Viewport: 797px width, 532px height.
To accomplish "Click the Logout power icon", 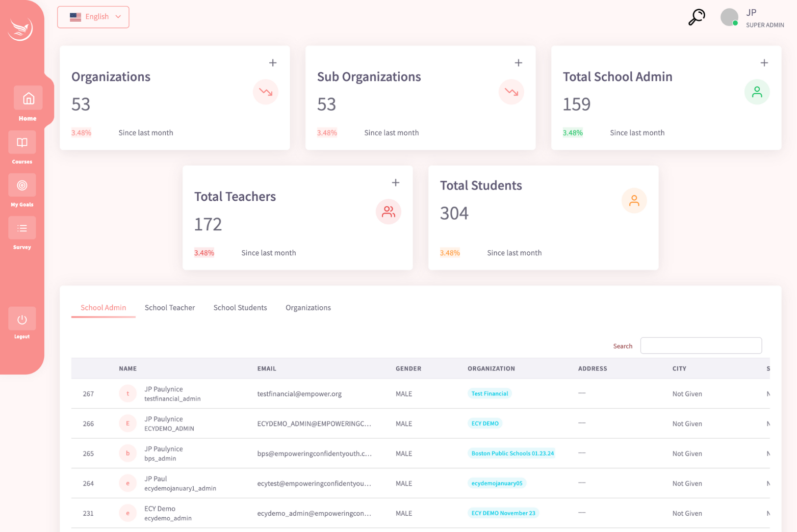I will coord(22,320).
